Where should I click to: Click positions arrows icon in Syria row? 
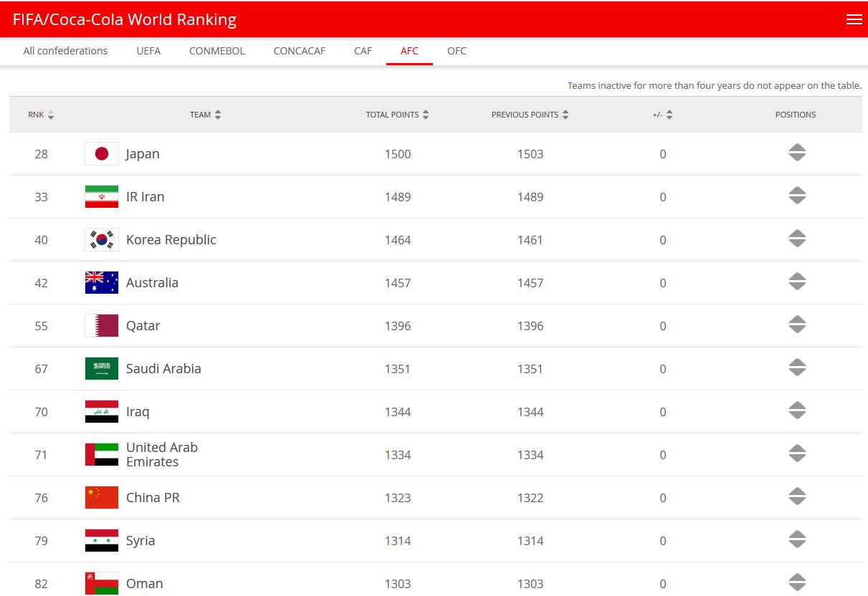(x=797, y=540)
